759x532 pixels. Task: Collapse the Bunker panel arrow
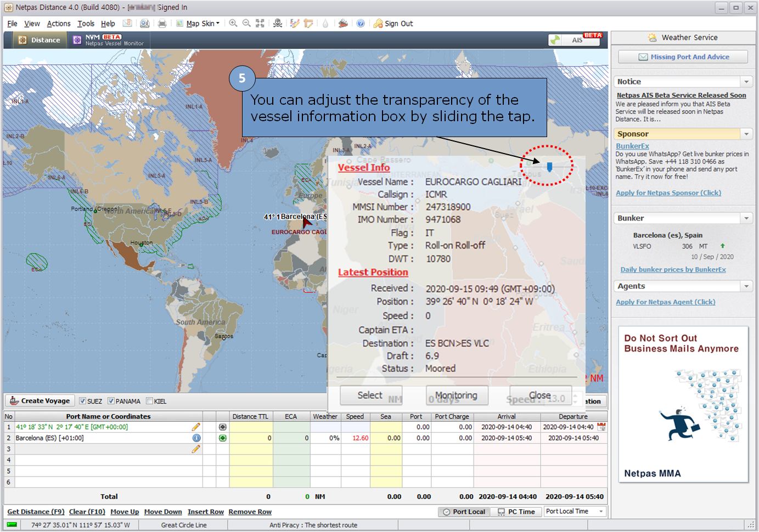[x=746, y=218]
